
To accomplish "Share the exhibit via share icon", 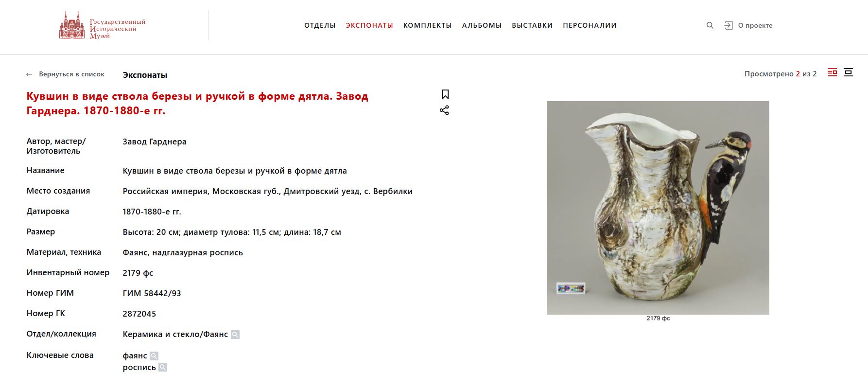I will (x=444, y=110).
